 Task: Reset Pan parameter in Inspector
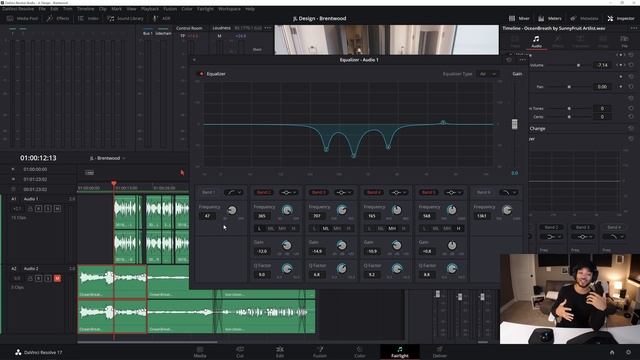[x=631, y=87]
